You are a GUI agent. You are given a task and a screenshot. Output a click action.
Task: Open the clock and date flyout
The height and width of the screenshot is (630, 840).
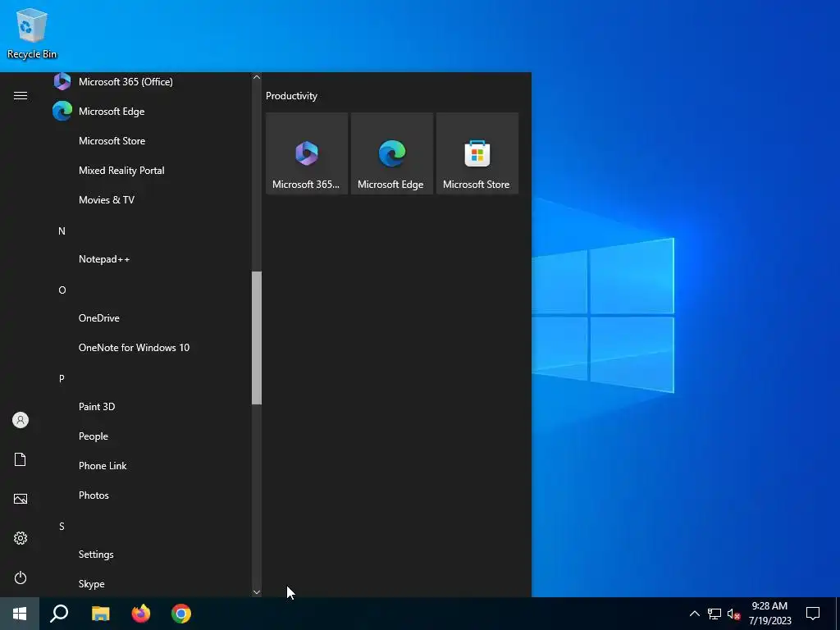click(769, 614)
